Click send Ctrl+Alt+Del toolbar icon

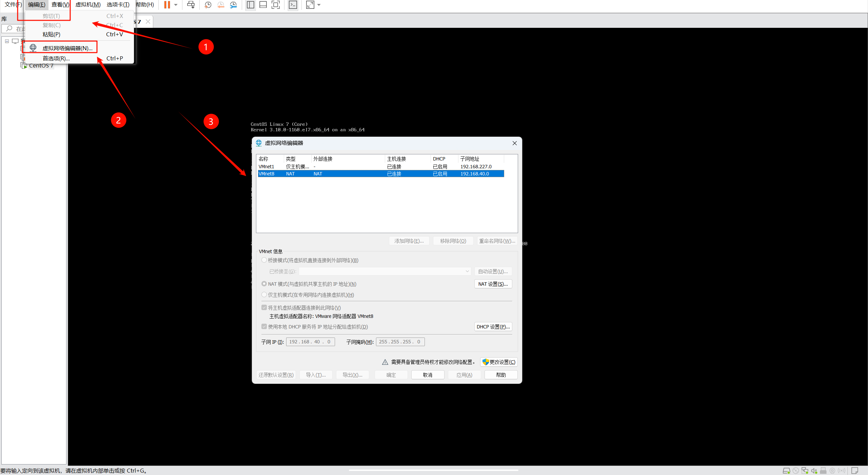coord(191,5)
